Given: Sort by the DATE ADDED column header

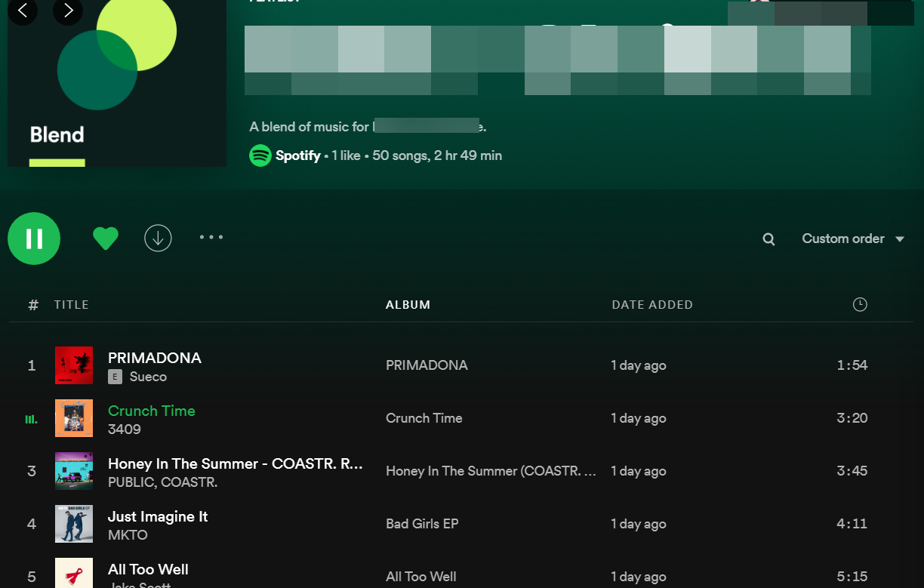Looking at the screenshot, I should 652,305.
